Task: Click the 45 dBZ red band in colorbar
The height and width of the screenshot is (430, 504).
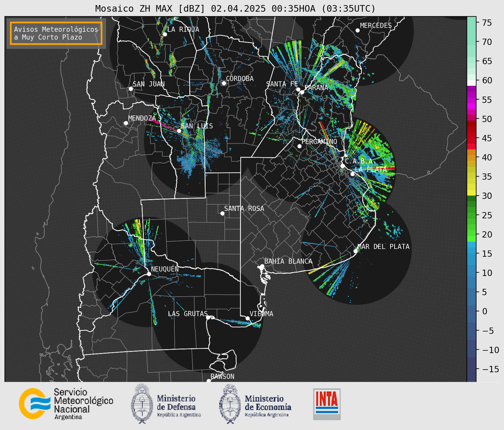Action: [x=471, y=138]
